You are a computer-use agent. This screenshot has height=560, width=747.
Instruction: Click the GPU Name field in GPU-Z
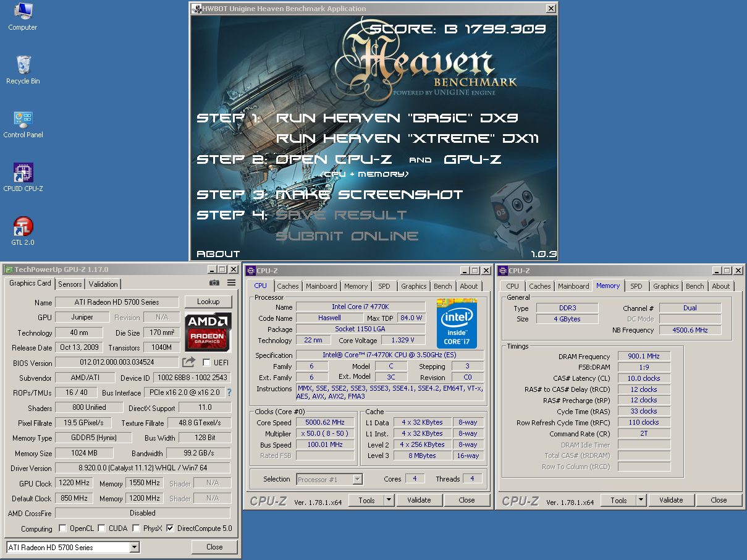coord(117,302)
